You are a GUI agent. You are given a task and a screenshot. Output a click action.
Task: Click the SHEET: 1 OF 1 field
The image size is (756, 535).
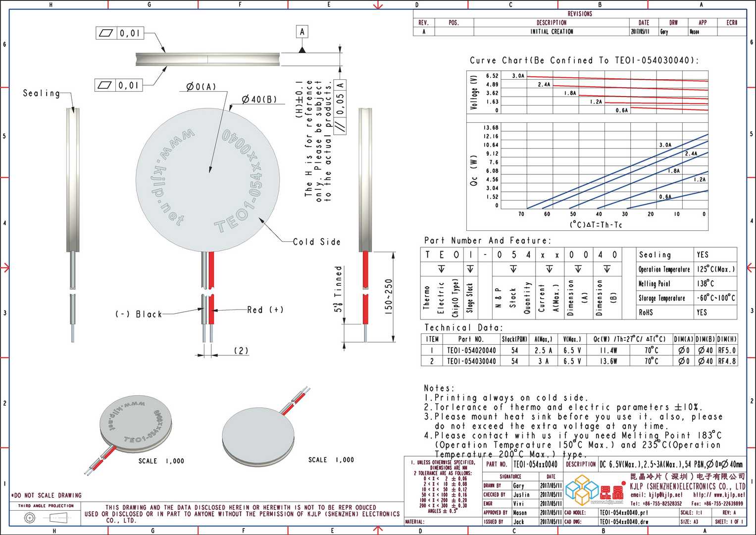[x=729, y=522]
